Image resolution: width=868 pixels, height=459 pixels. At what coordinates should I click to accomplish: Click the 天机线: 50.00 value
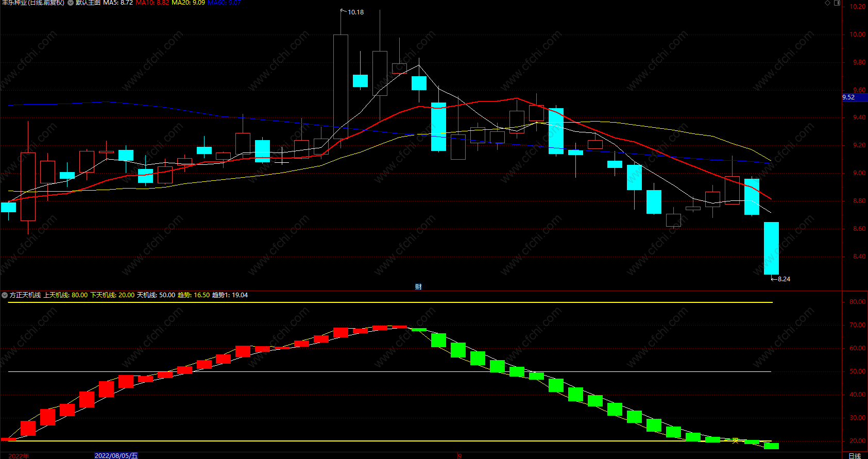(x=156, y=295)
